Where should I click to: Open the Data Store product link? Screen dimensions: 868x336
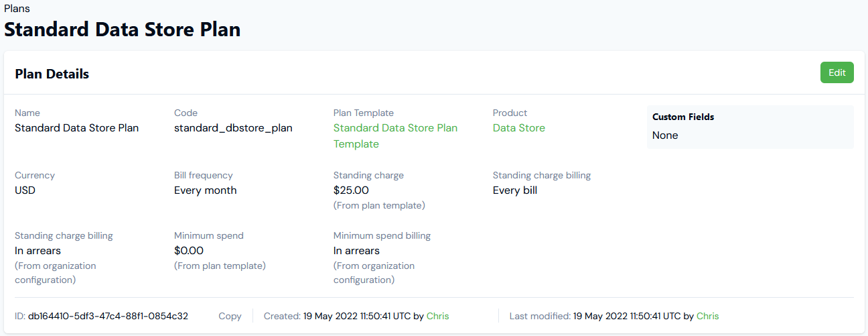[519, 128]
